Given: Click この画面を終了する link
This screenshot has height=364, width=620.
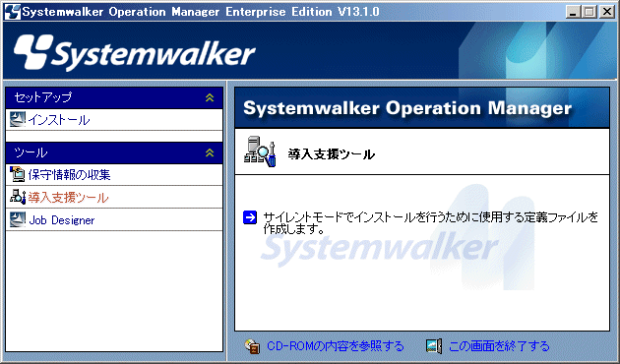Looking at the screenshot, I should [499, 346].
